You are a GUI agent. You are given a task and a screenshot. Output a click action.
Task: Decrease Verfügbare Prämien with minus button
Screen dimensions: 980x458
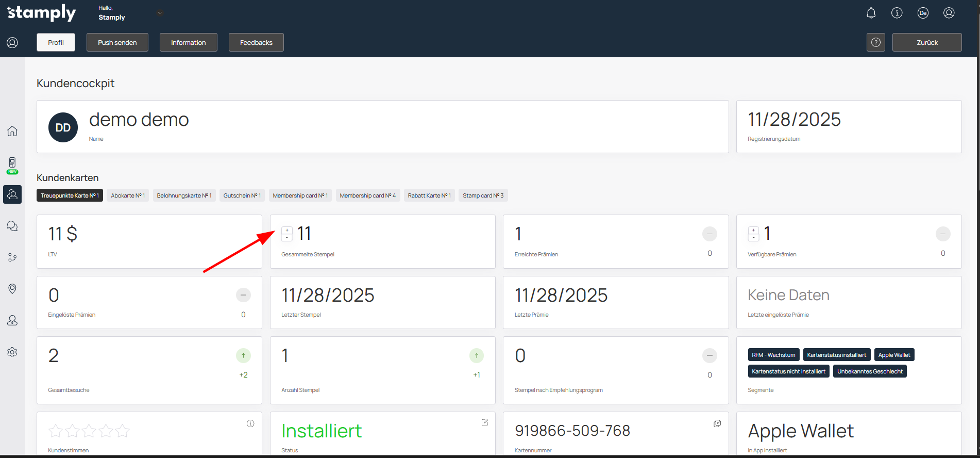753,238
